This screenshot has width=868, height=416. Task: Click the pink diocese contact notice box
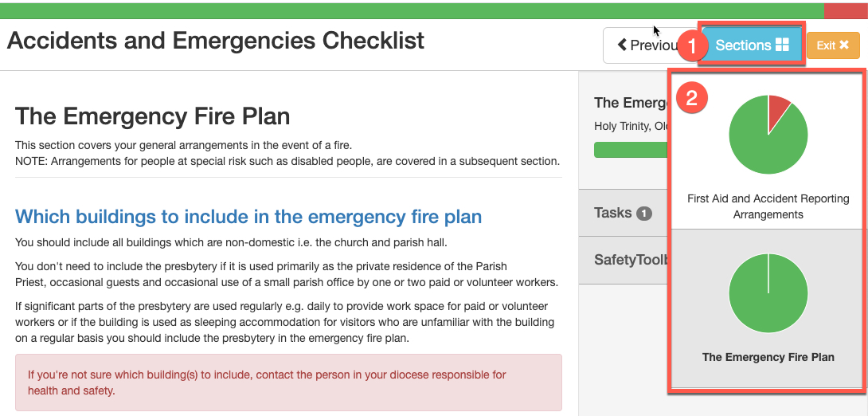(x=288, y=383)
